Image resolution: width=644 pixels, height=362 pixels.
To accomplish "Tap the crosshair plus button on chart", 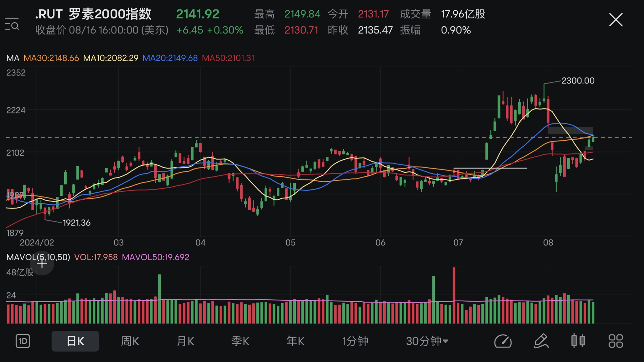I will coord(42,263).
